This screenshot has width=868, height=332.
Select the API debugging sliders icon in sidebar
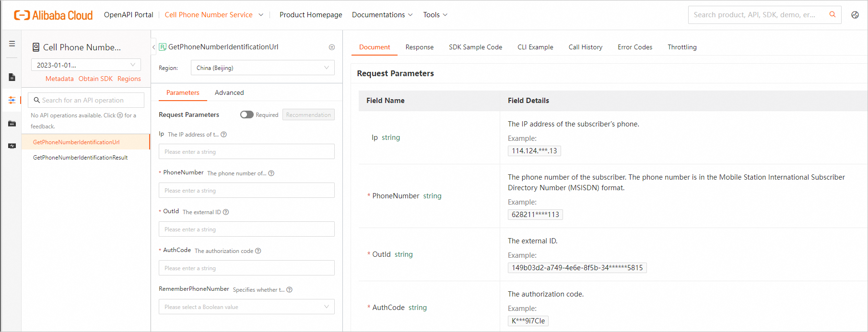tap(12, 100)
